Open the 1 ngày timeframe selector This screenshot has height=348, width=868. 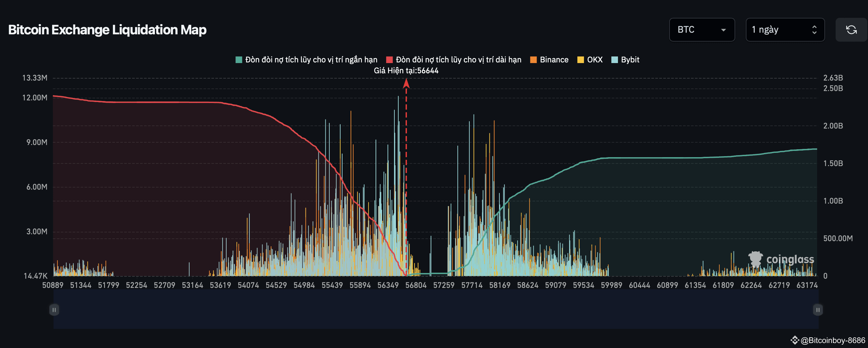coord(785,30)
